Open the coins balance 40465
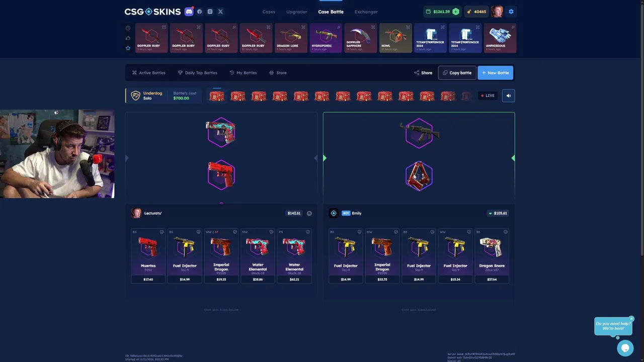 [476, 12]
